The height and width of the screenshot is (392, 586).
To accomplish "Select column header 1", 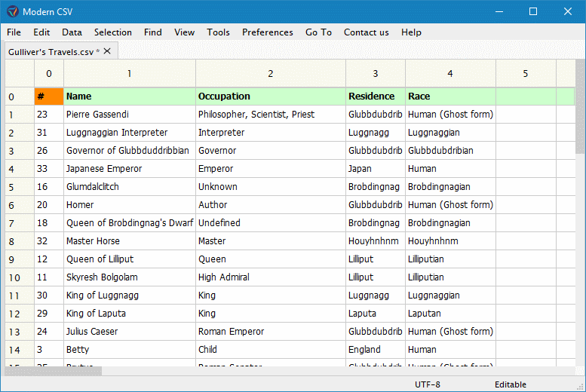I will pos(130,74).
